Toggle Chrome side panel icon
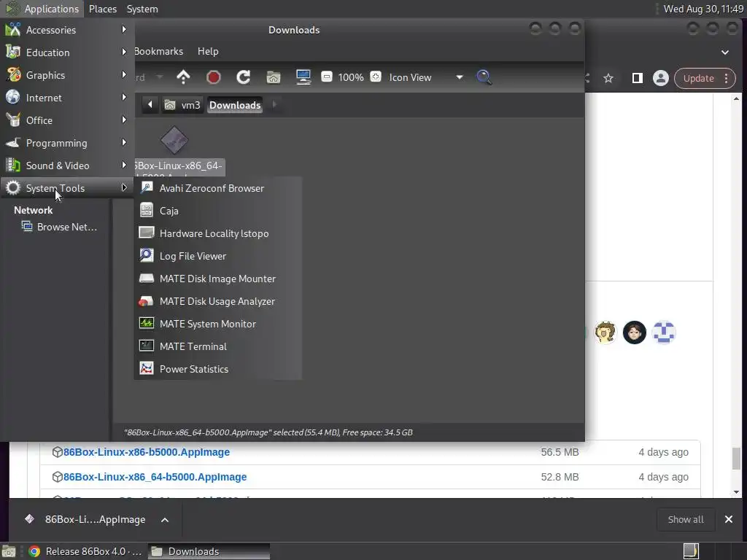 637,78
